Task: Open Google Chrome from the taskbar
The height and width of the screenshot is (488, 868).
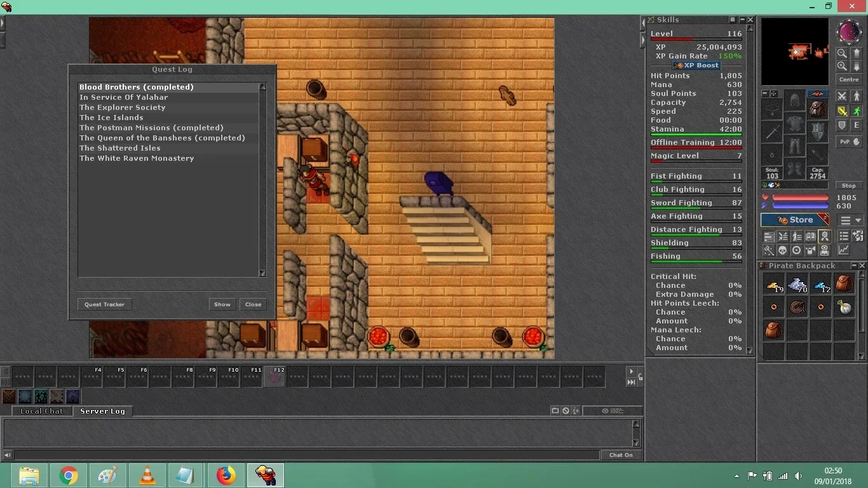Action: click(x=69, y=475)
